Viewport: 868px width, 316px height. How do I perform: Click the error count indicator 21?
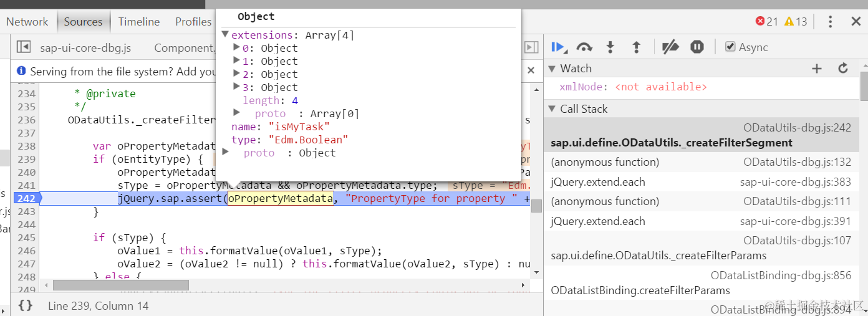(x=767, y=22)
